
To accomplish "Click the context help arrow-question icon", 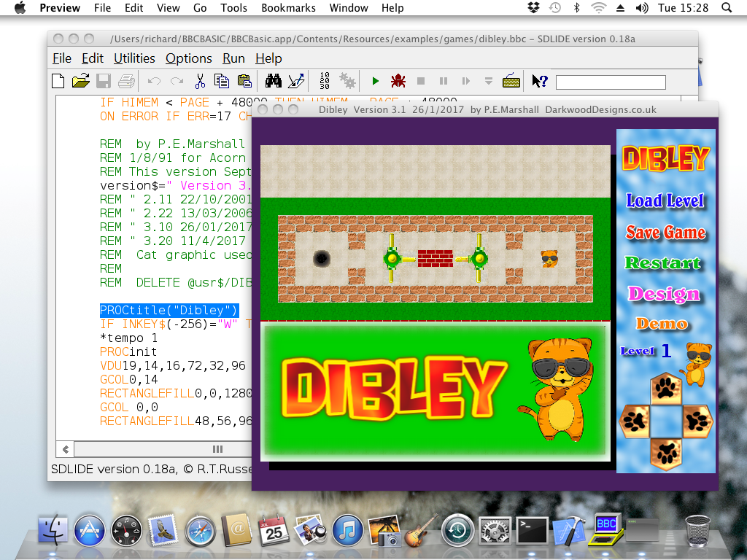I will pos(540,81).
